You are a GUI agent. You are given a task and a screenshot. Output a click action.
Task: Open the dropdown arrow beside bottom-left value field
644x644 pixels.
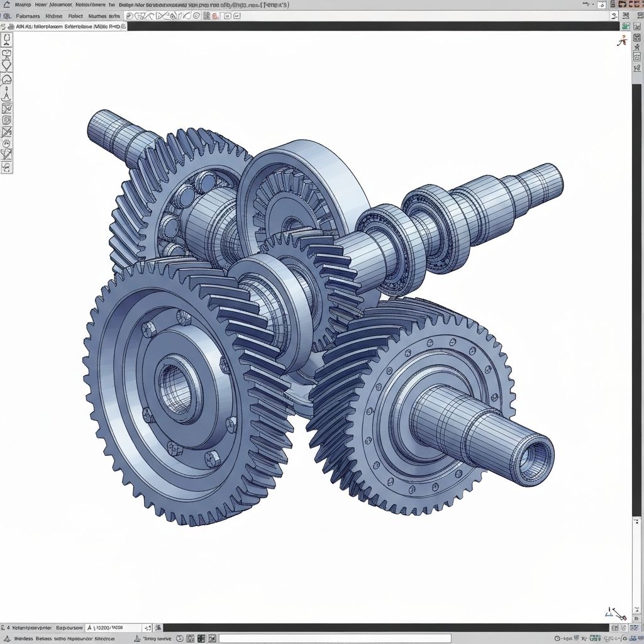[147, 628]
